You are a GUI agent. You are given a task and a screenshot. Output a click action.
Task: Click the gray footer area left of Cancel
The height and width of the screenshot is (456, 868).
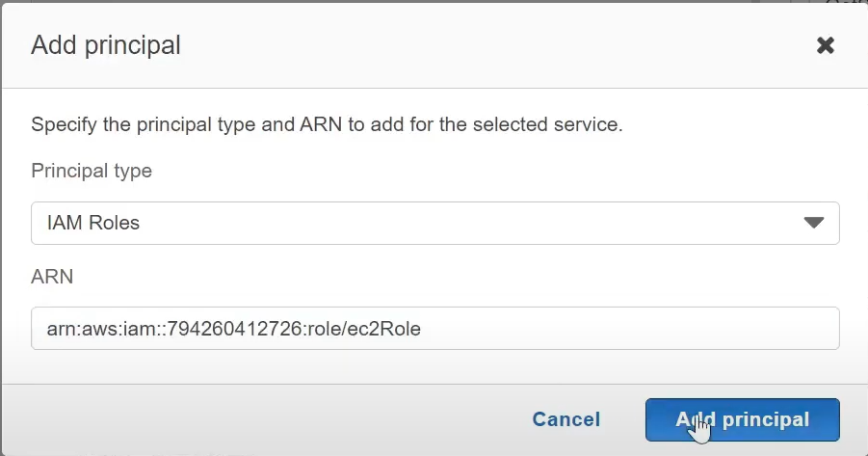pyautogui.click(x=266, y=419)
